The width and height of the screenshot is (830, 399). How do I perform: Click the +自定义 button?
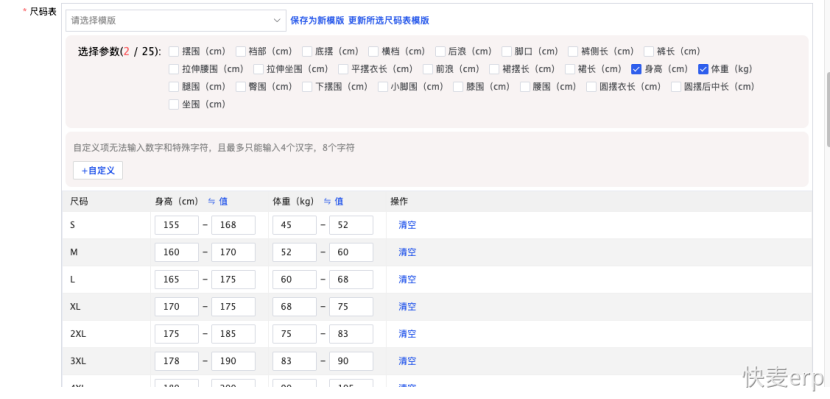coord(98,171)
